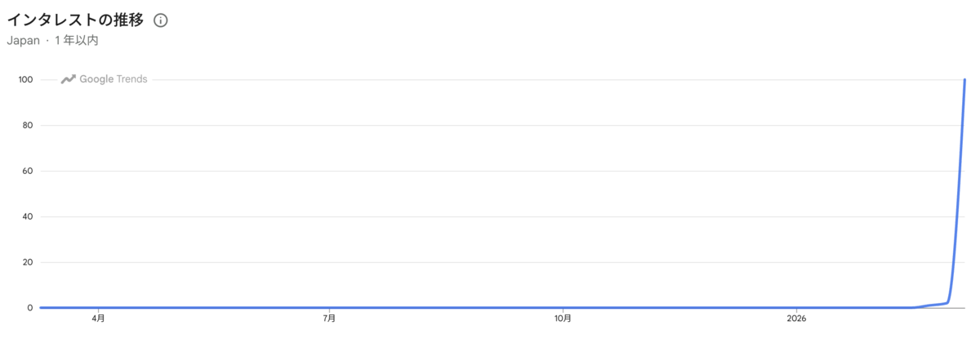Click the blue line's peak at 100
This screenshot has width=980, height=339.
pos(964,80)
